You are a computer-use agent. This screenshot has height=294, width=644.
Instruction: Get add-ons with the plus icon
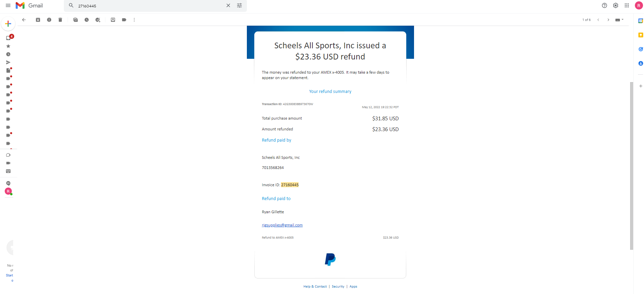(641, 86)
